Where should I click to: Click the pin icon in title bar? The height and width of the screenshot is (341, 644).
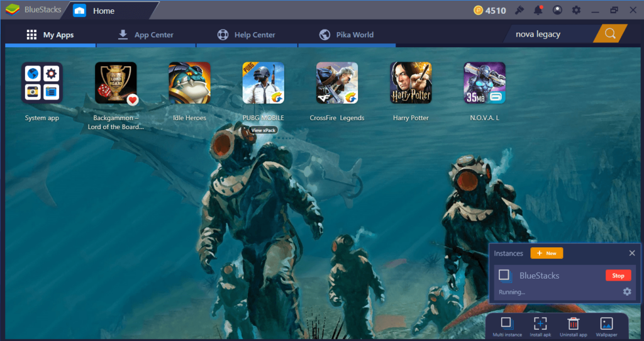519,10
